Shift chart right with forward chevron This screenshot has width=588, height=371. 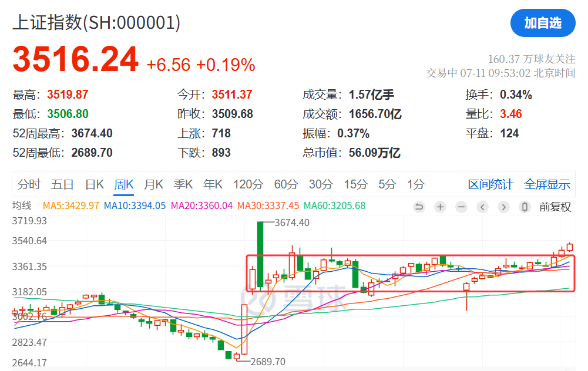click(x=503, y=207)
